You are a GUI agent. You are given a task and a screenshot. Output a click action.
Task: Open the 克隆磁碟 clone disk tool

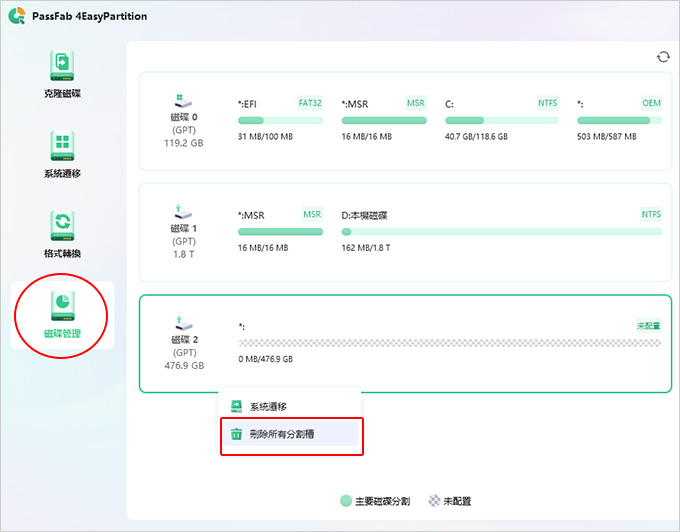coord(62,74)
